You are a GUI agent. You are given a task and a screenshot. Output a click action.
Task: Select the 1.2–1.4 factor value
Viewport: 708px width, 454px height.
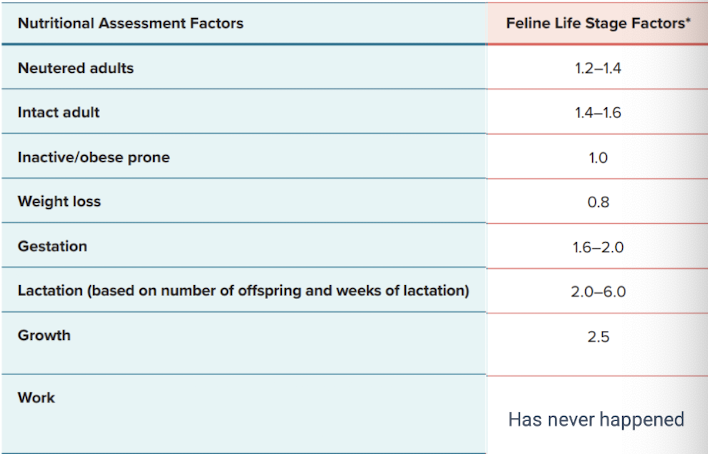click(598, 68)
